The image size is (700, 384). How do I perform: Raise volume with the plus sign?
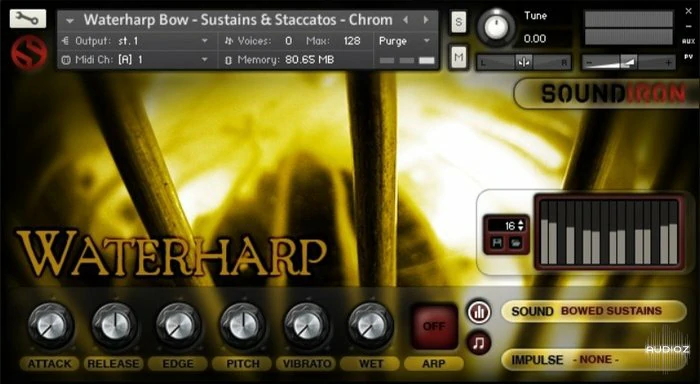click(668, 63)
